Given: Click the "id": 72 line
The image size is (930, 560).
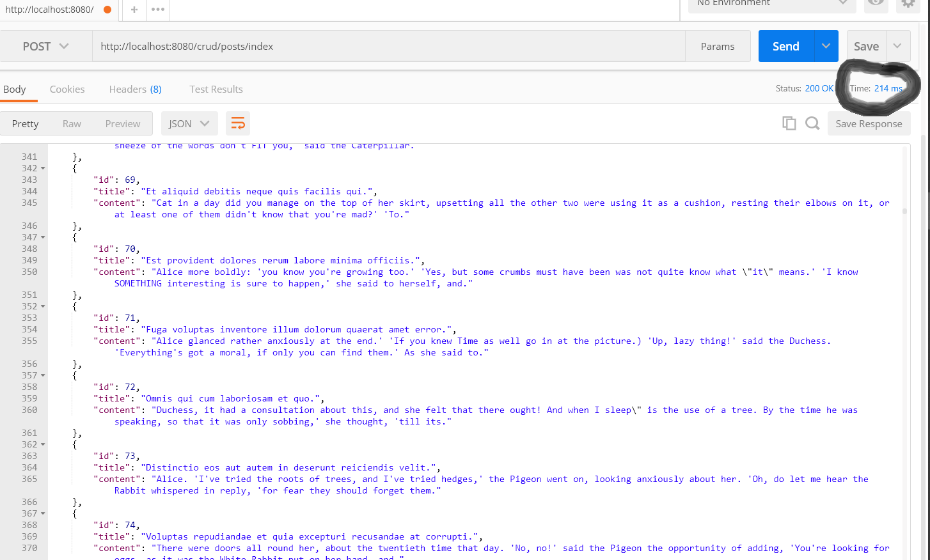Looking at the screenshot, I should 116,387.
